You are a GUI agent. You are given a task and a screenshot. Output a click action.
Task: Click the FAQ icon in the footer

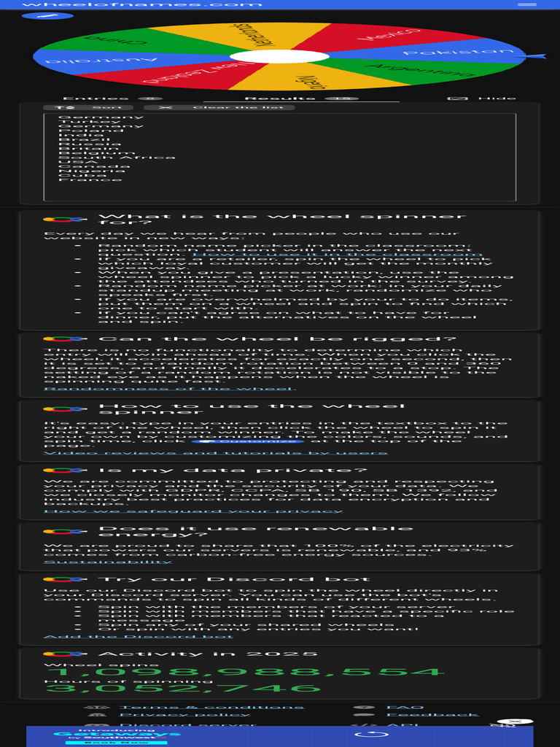click(363, 708)
